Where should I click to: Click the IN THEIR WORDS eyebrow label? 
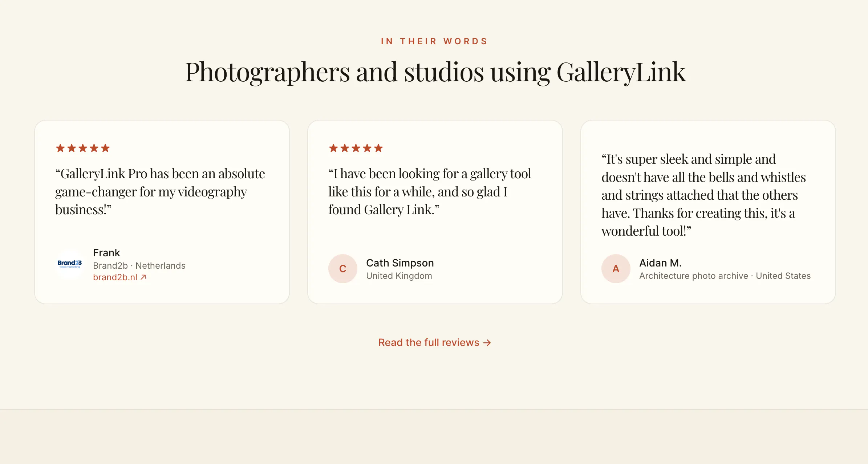434,41
